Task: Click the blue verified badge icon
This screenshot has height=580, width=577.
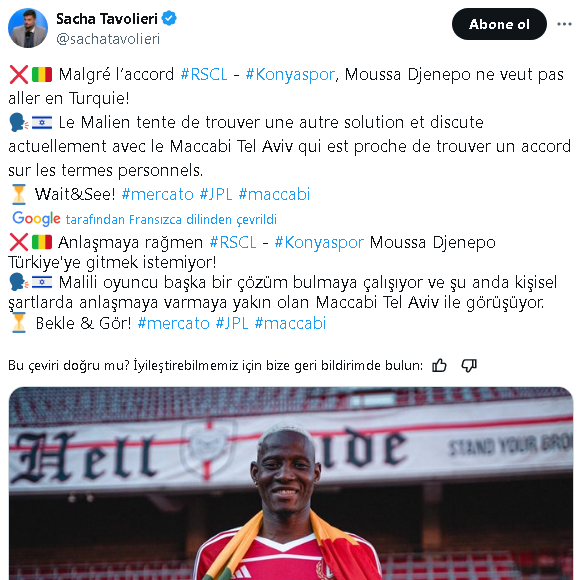Action: [x=169, y=18]
